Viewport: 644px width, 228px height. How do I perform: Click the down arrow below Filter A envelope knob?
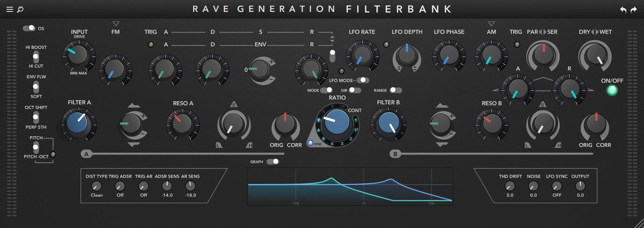pyautogui.click(x=134, y=144)
